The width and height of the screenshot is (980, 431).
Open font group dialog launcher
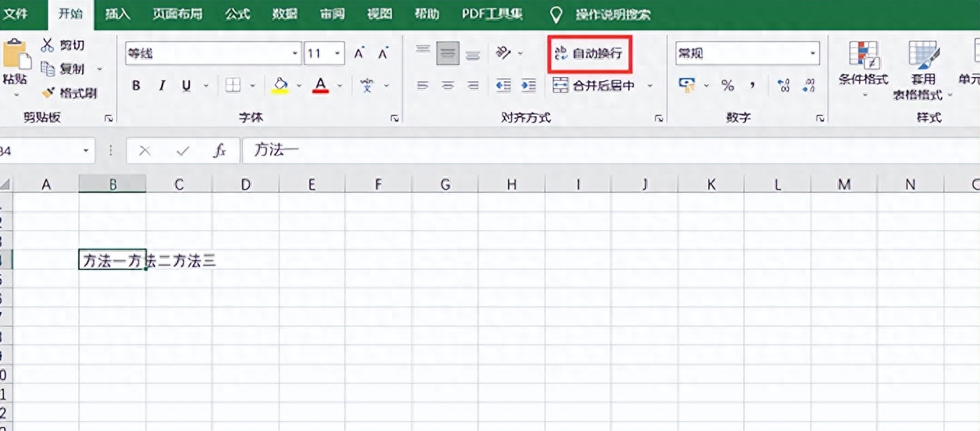[x=394, y=119]
